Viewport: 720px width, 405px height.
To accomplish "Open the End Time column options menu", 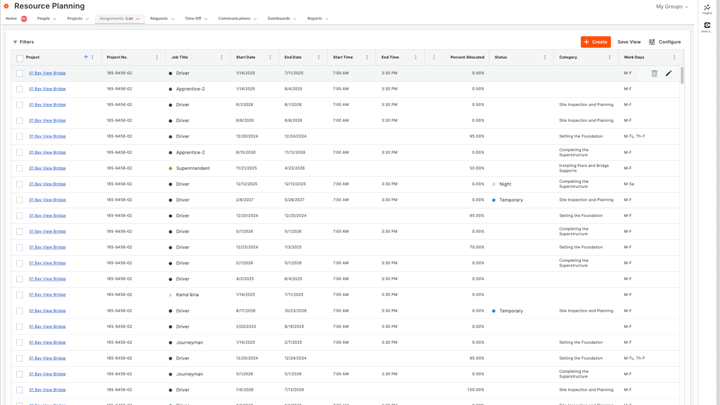I will (416, 57).
